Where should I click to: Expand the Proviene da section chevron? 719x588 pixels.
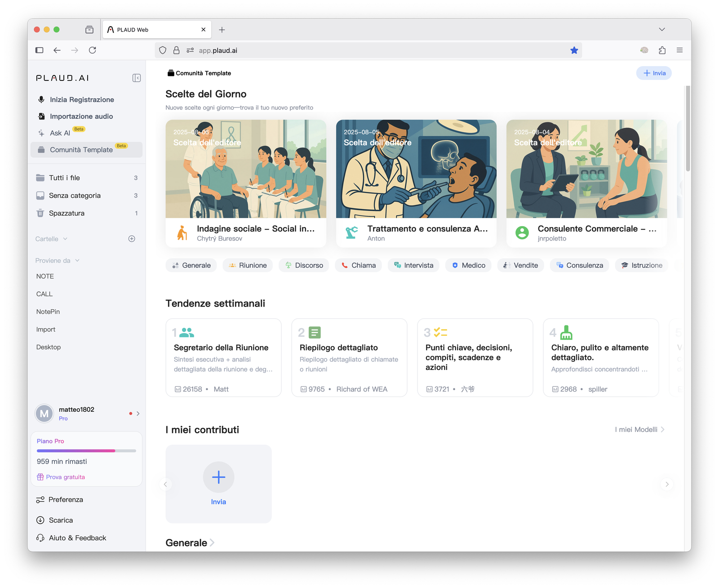click(x=77, y=261)
